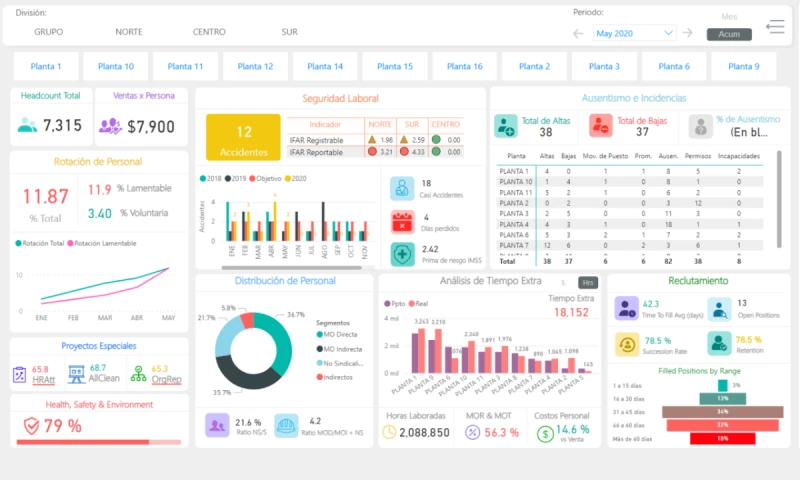Click the Total de Bajas icon
Viewport: 800px width, 480px height.
pos(600,126)
